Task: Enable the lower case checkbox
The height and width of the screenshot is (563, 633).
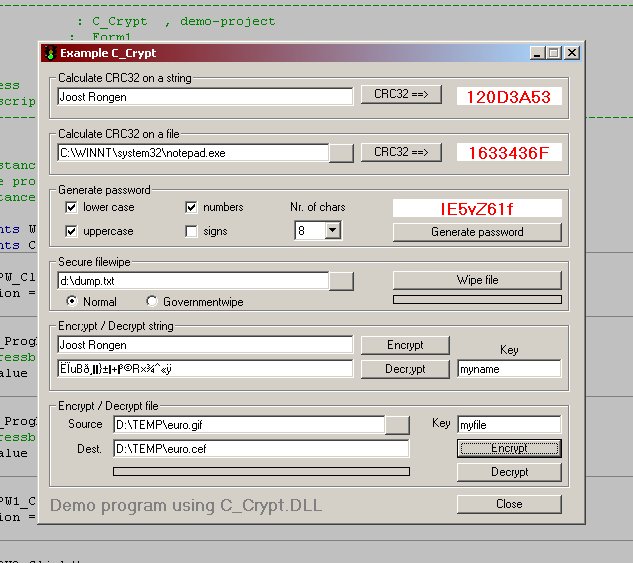Action: click(x=71, y=208)
